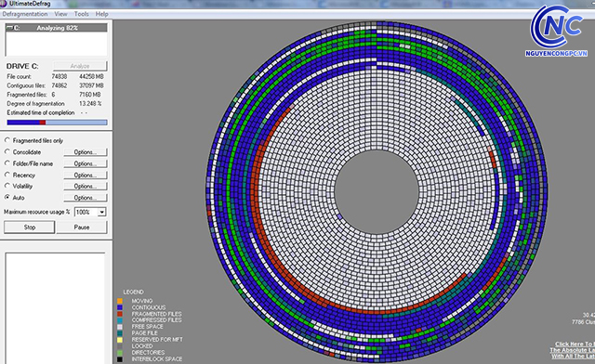Choose the Recency defrag method

tap(7, 175)
